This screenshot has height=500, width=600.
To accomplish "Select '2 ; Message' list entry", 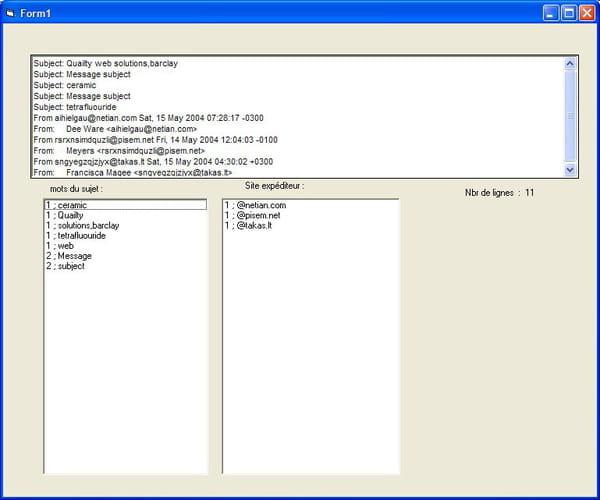I will (68, 256).
